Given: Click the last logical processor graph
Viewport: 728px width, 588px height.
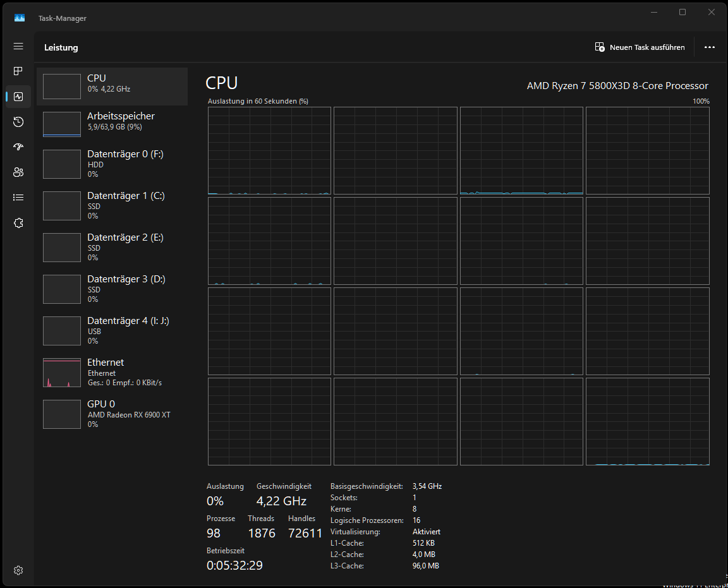Looking at the screenshot, I should [x=648, y=421].
